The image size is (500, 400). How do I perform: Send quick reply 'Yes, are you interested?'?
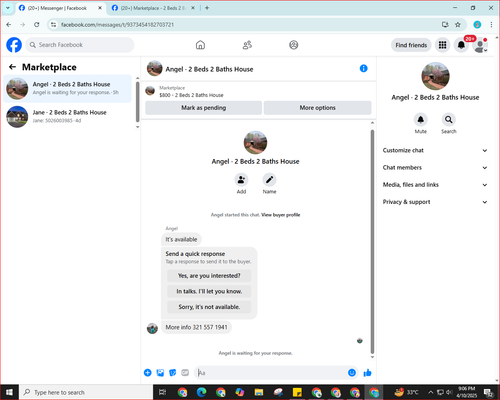209,276
